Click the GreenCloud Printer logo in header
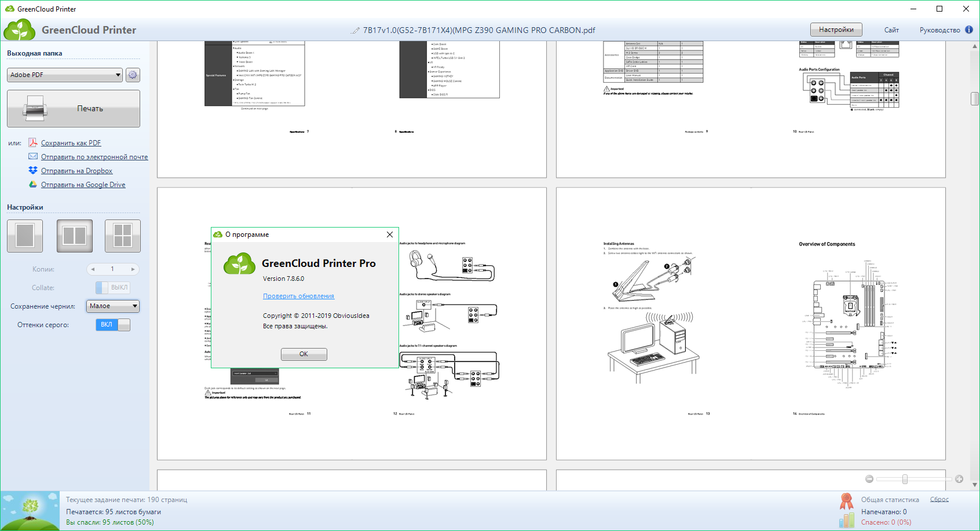This screenshot has width=980, height=531. tap(19, 30)
